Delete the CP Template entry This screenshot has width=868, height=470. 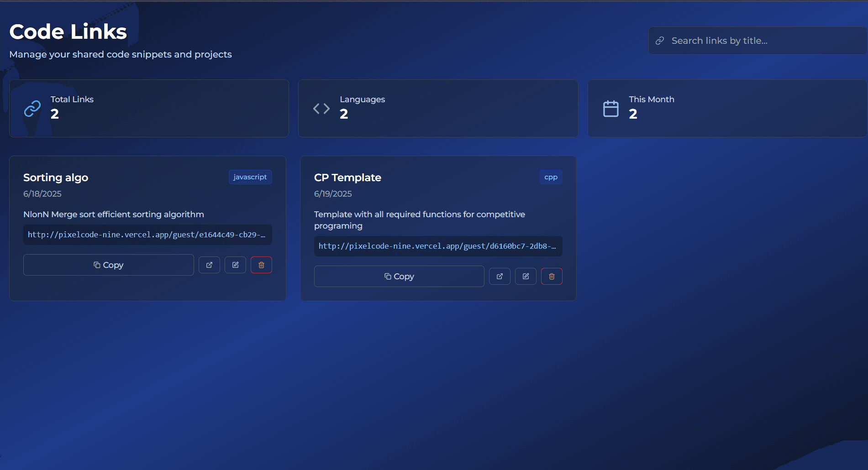coord(552,277)
